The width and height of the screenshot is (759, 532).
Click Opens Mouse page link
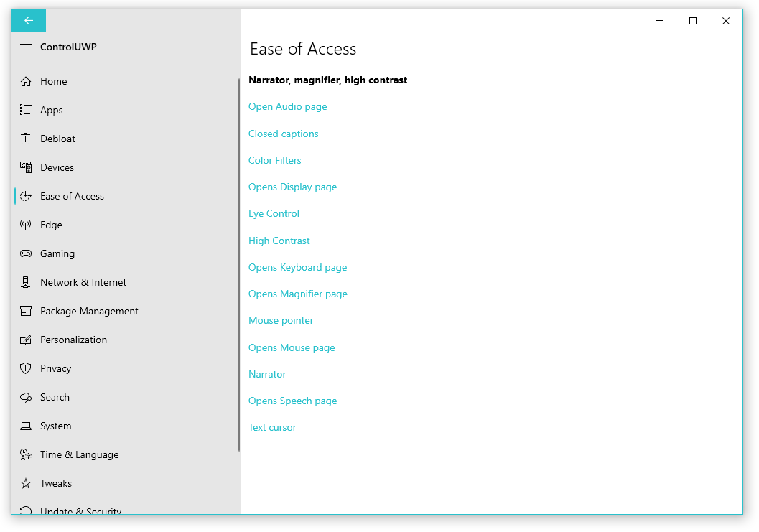(292, 347)
